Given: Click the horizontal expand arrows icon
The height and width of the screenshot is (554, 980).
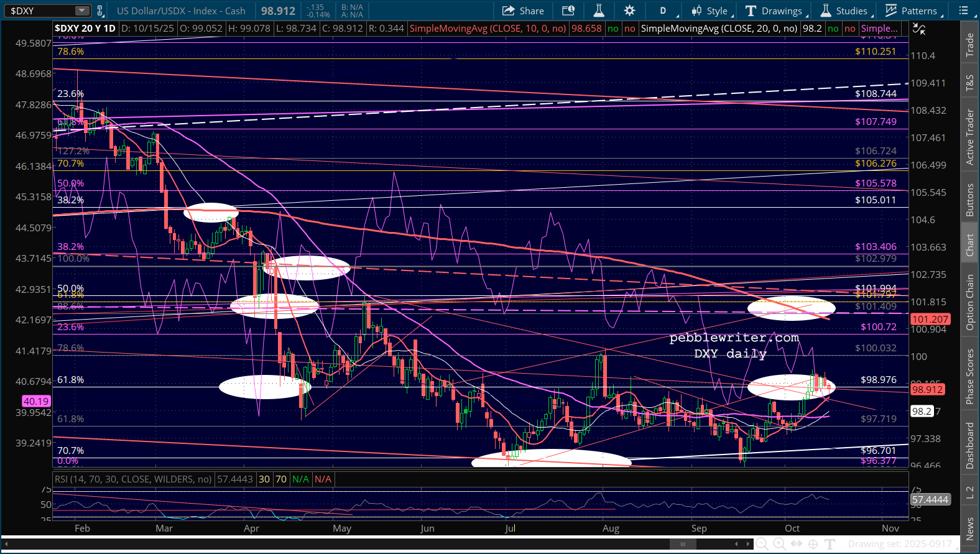Looking at the screenshot, I should click(x=796, y=544).
